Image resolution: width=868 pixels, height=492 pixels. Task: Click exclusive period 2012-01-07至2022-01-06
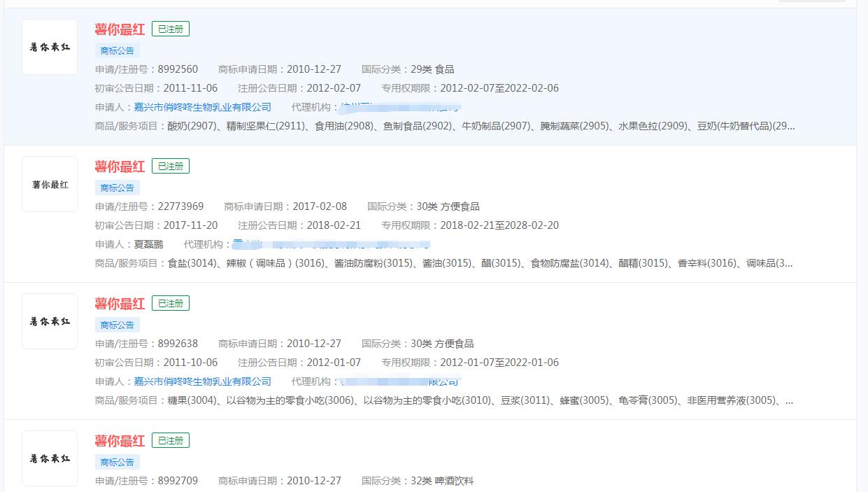tap(499, 363)
